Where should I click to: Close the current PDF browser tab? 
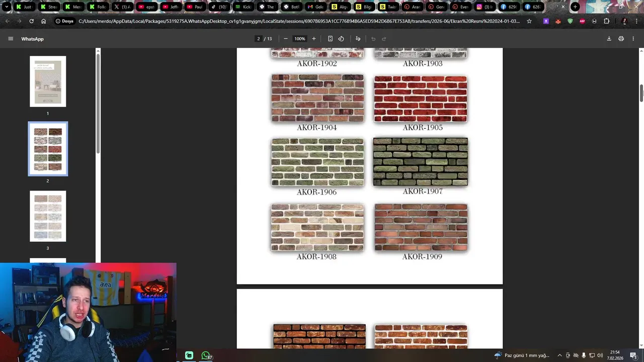[563, 7]
